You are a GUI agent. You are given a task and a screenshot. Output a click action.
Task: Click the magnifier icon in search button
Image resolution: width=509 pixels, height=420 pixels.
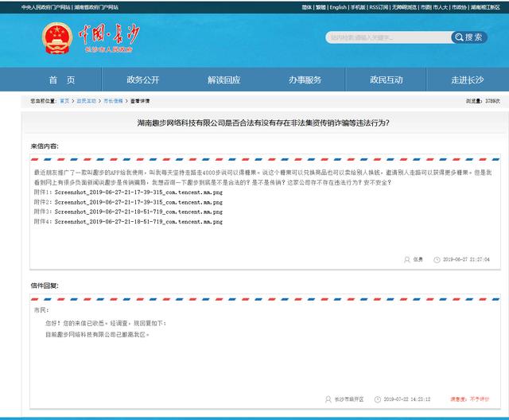pyautogui.click(x=459, y=37)
